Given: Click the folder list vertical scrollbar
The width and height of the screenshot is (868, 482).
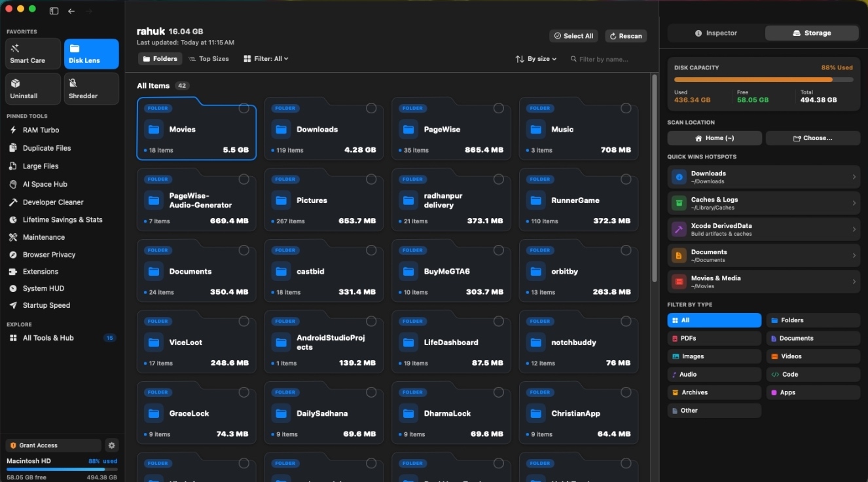Looking at the screenshot, I should click(654, 177).
